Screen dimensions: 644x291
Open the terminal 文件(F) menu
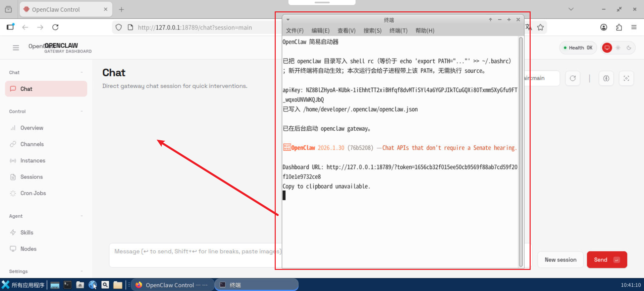(x=294, y=31)
